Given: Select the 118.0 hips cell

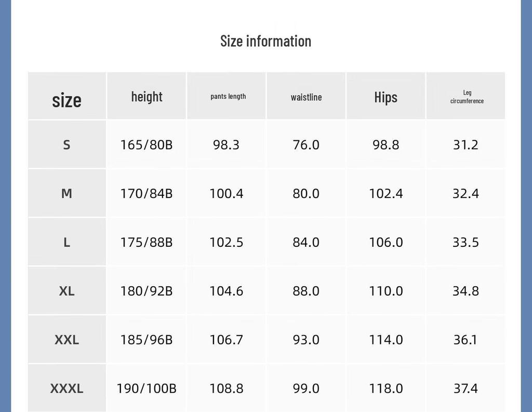Looking at the screenshot, I should click(386, 388).
